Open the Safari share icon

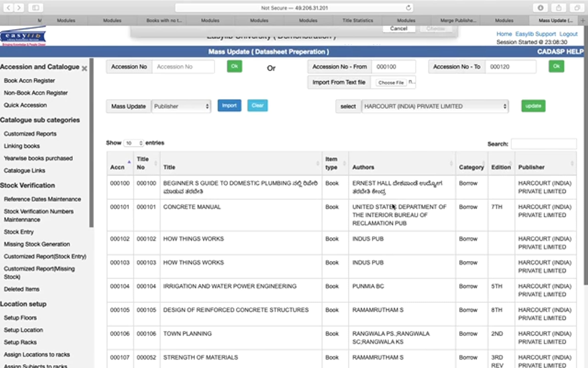558,8
